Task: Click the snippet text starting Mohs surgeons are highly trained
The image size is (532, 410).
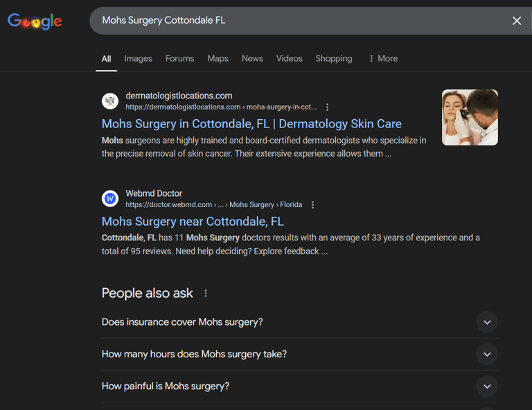Action: tap(264, 147)
